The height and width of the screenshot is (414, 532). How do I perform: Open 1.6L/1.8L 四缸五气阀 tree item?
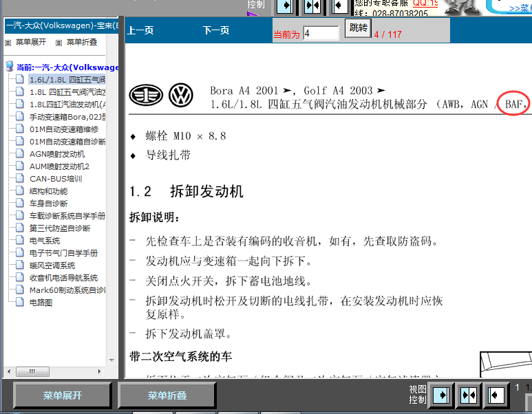pos(67,80)
